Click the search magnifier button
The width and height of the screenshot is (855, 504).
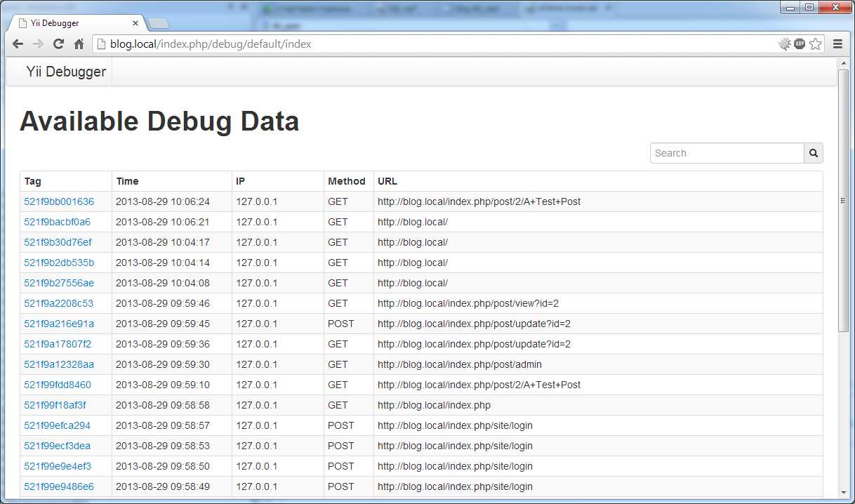click(814, 153)
